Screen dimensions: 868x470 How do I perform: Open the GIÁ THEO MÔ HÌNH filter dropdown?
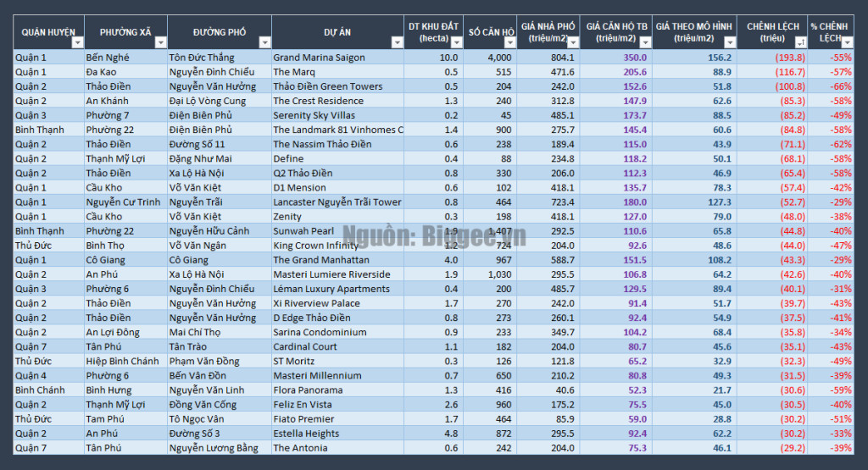[730, 42]
